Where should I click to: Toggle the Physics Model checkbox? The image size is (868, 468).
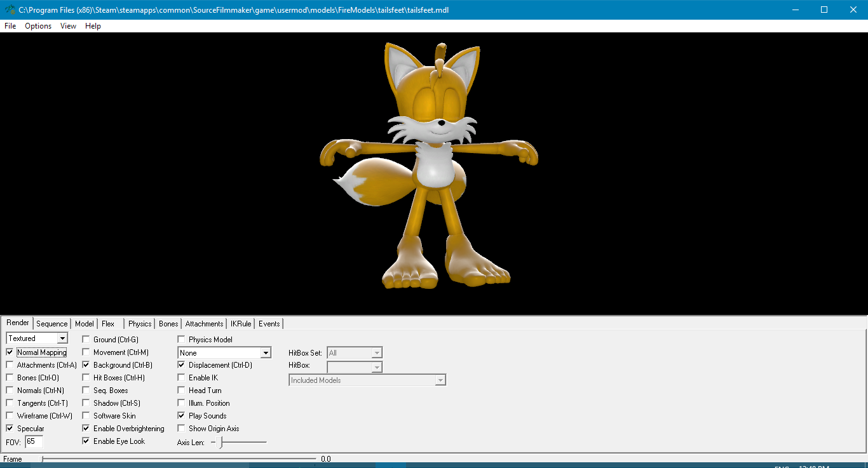coord(182,340)
